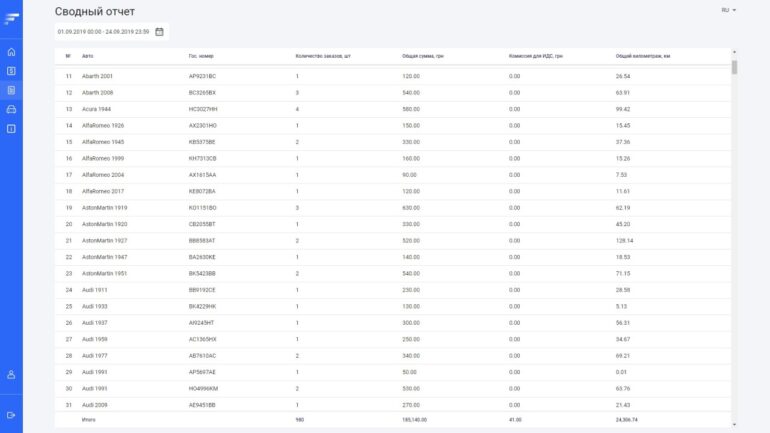Sort by the Гос. номер column header
Screen dimensions: 770x433
click(x=201, y=56)
